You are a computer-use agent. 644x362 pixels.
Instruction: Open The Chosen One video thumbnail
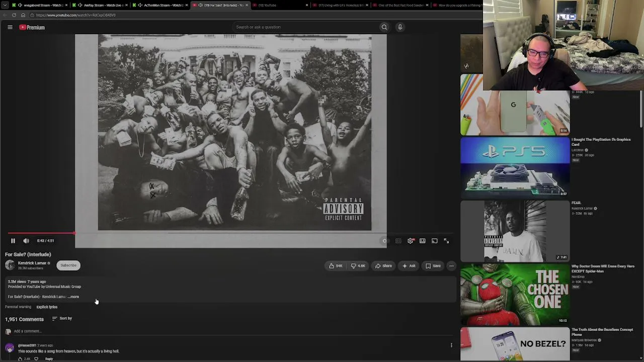(x=515, y=295)
